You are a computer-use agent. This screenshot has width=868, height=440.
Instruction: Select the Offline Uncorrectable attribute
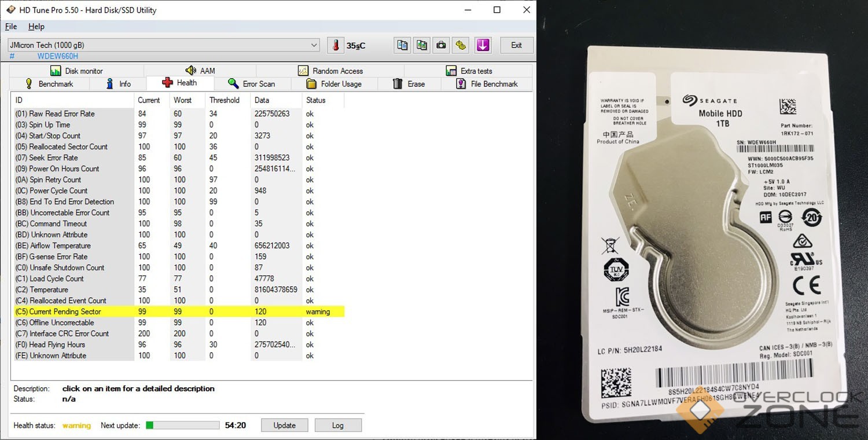point(179,323)
